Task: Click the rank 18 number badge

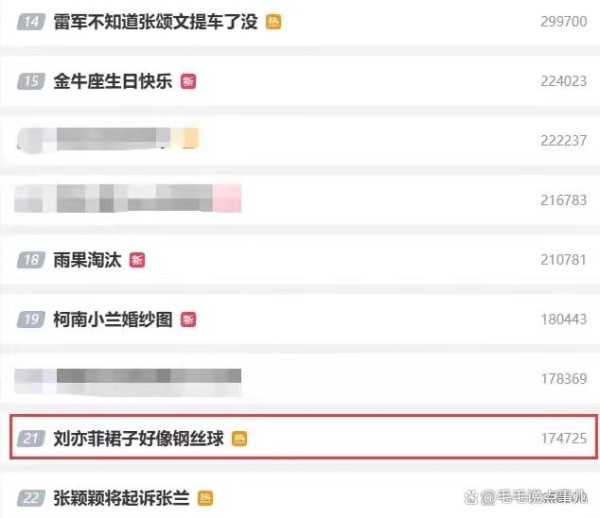Action: 31,260
